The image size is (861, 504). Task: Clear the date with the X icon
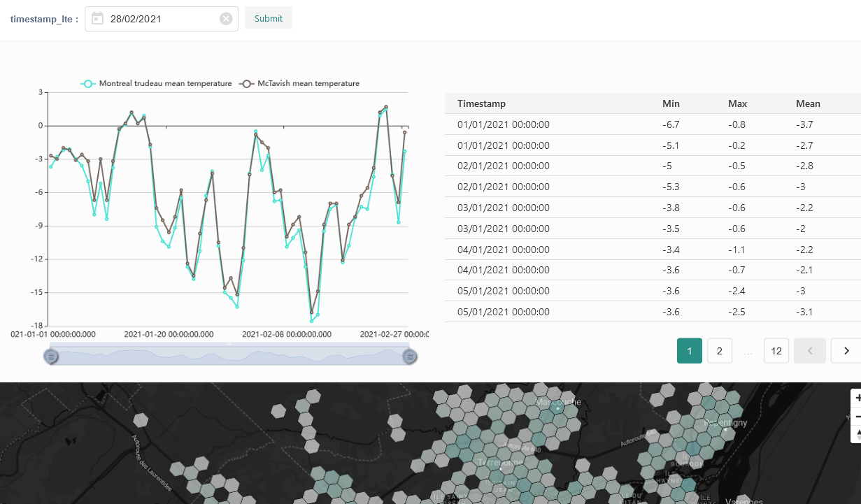tap(226, 19)
